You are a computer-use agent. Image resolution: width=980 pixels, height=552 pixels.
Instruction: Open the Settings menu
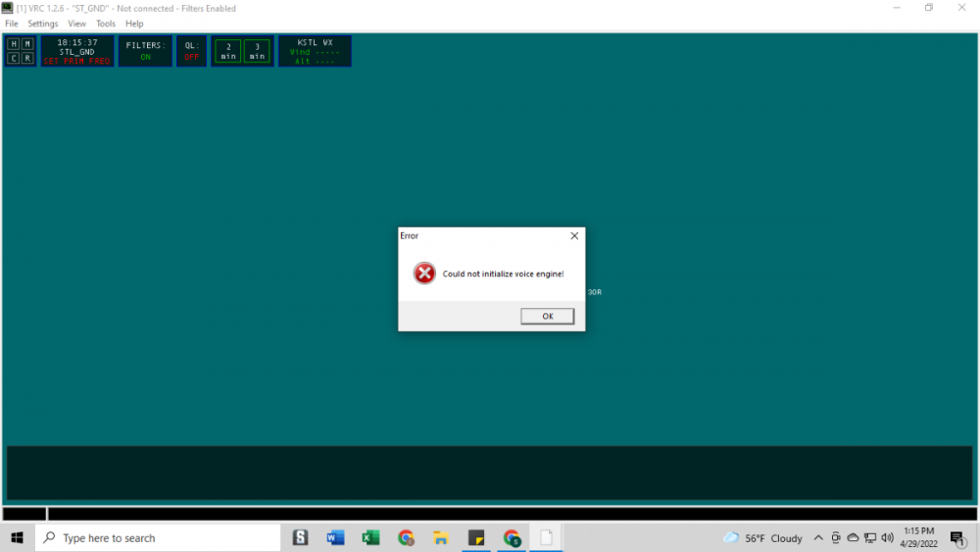click(42, 24)
